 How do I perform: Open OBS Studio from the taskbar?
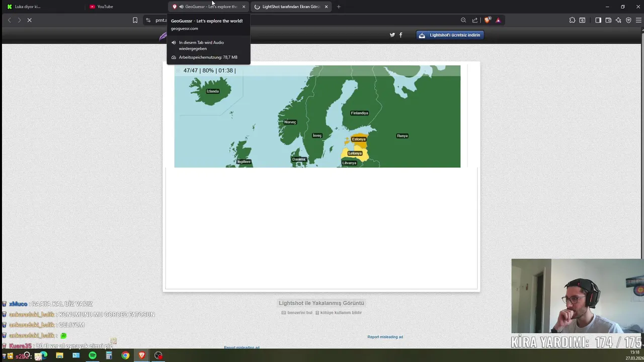(x=158, y=355)
